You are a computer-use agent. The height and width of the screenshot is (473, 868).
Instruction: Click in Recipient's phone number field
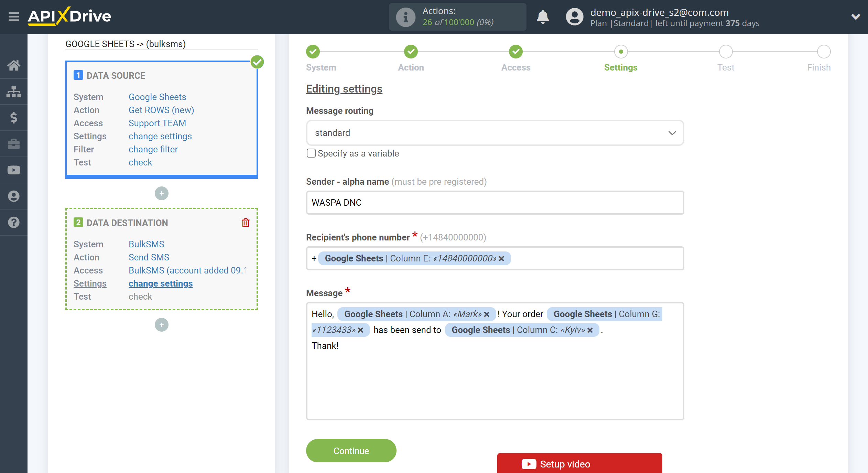pyautogui.click(x=495, y=258)
